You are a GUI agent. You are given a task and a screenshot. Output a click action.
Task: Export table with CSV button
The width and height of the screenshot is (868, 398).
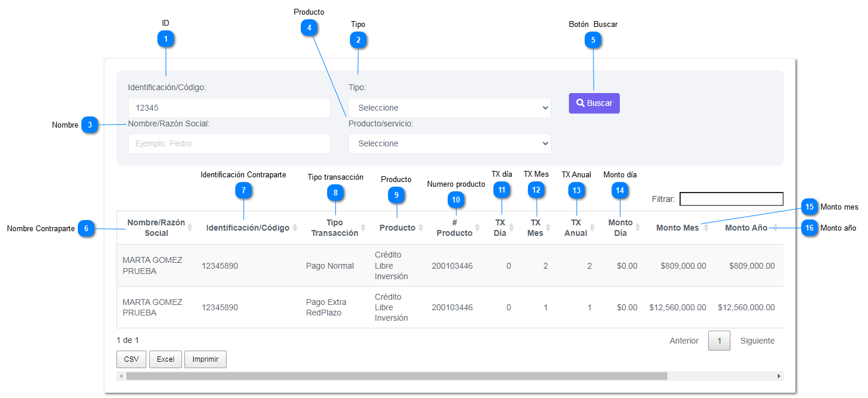click(x=131, y=359)
